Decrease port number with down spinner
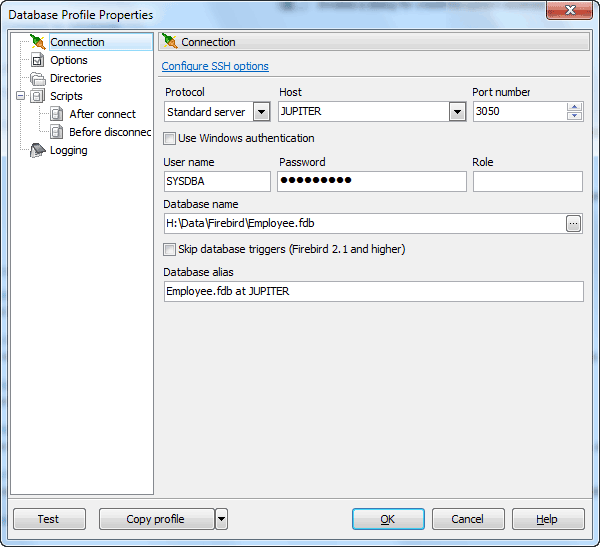600x547 pixels. [574, 116]
